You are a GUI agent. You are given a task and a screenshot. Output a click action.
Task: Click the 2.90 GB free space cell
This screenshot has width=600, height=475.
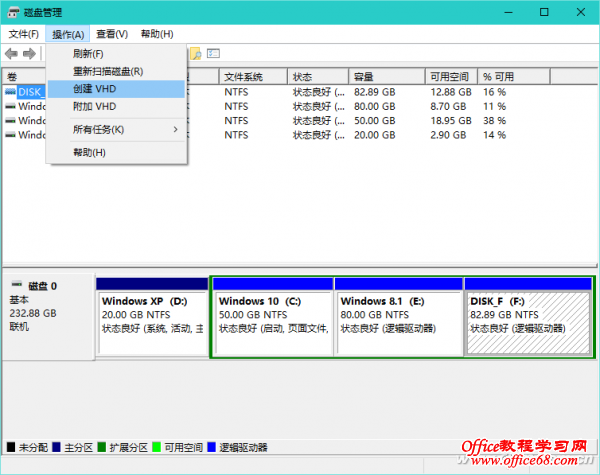pos(448,135)
